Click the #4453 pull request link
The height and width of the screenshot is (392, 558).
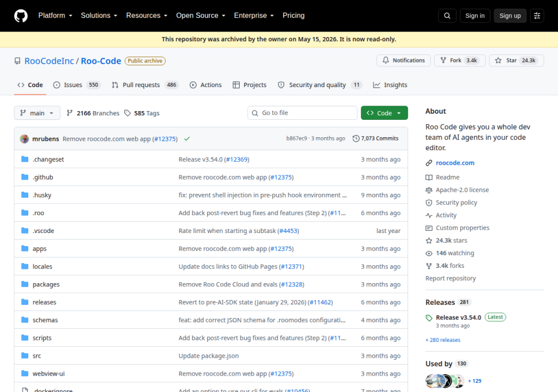288,231
